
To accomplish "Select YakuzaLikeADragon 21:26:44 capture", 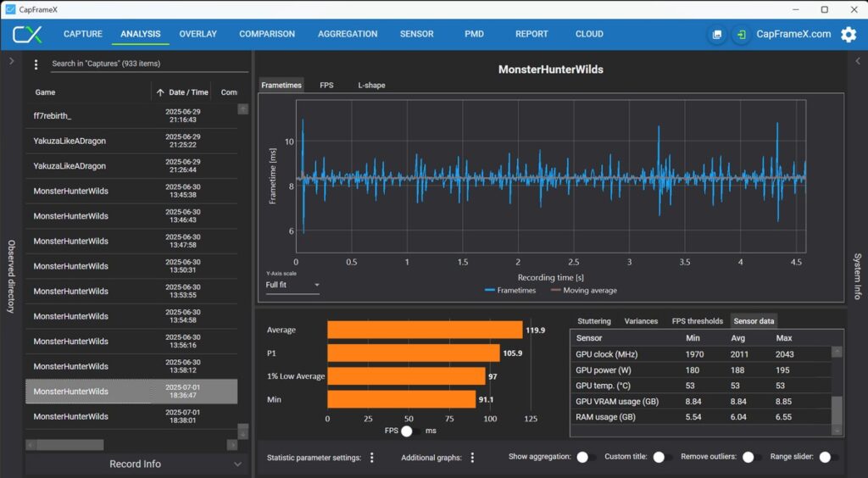I will pyautogui.click(x=131, y=166).
